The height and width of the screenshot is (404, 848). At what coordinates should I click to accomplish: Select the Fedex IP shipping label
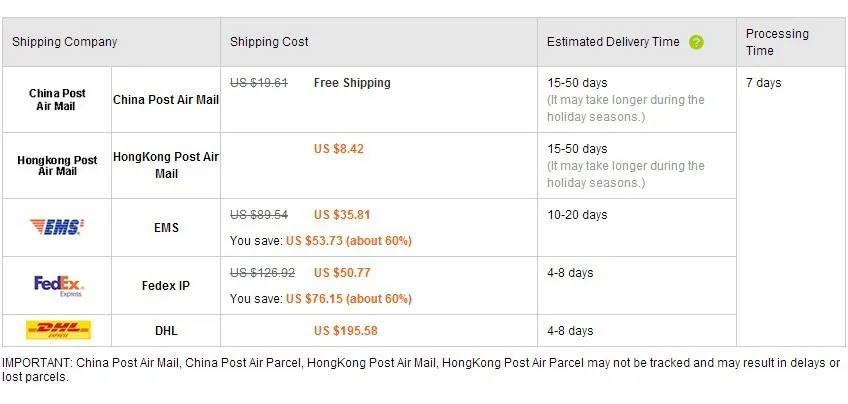pyautogui.click(x=166, y=286)
